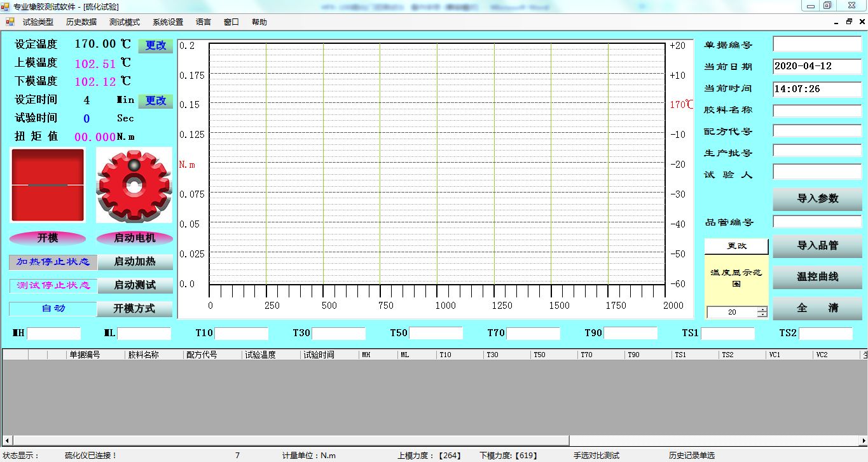Click 硫化仪已连接 status text
The image size is (868, 462).
(x=92, y=455)
